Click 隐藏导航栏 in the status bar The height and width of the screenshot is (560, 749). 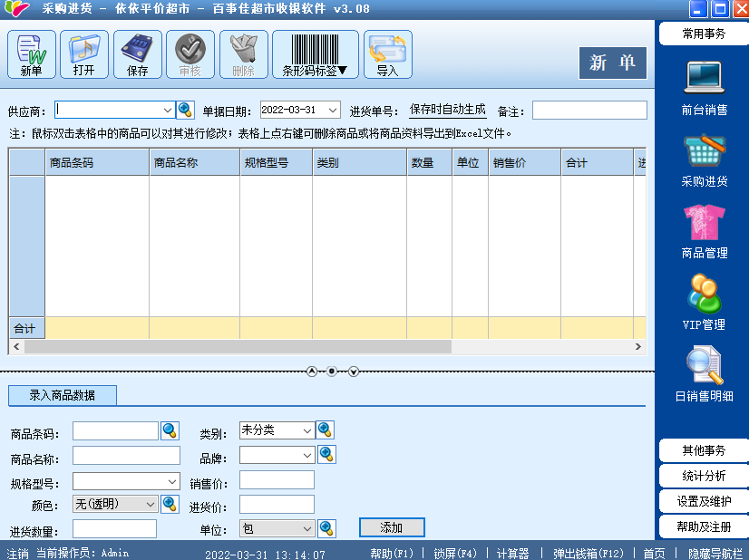coord(714,553)
